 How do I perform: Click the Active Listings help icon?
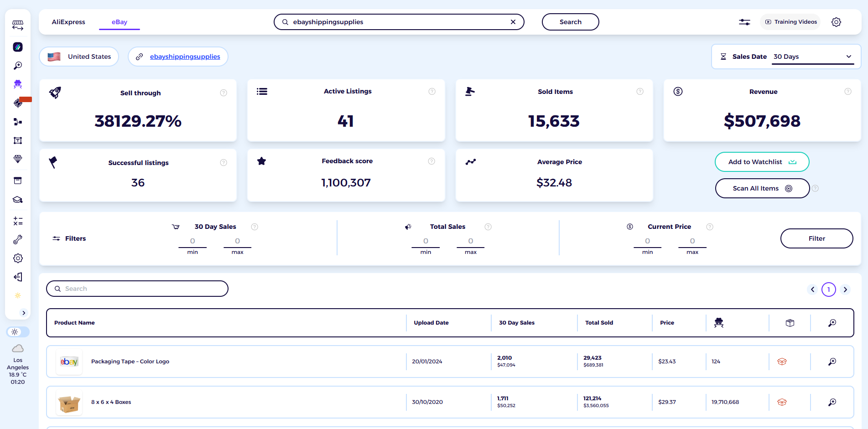(431, 92)
